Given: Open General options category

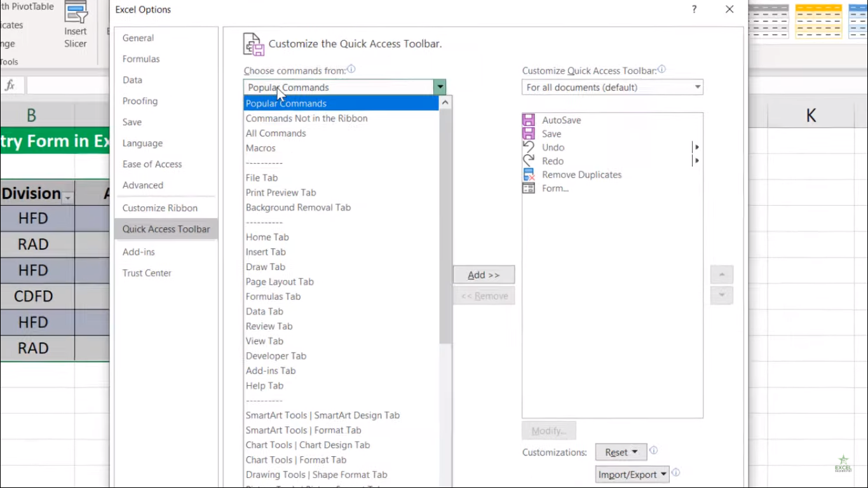Looking at the screenshot, I should click(166, 38).
